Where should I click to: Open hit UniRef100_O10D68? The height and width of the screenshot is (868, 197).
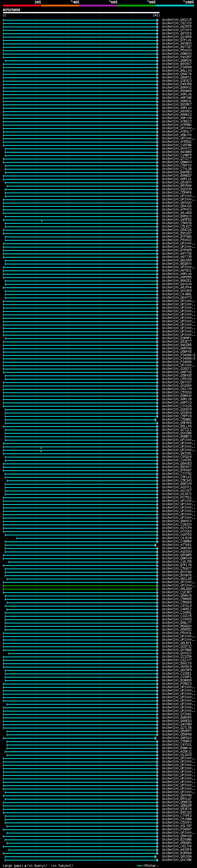coord(177,37)
